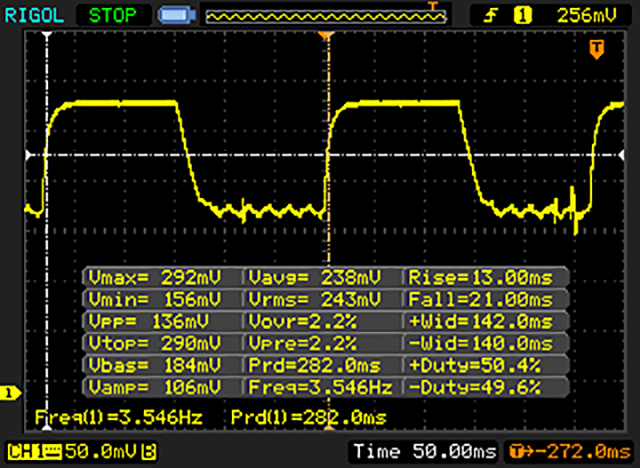640x468 pixels.
Task: Click the orange trigger position marker at top
Action: pyautogui.click(x=326, y=36)
